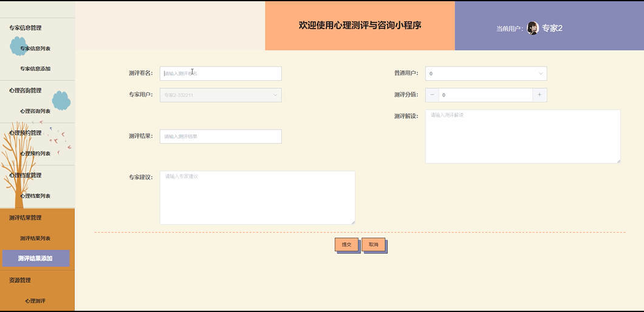
Task: Open the 普通用户 dropdown
Action: [486, 74]
